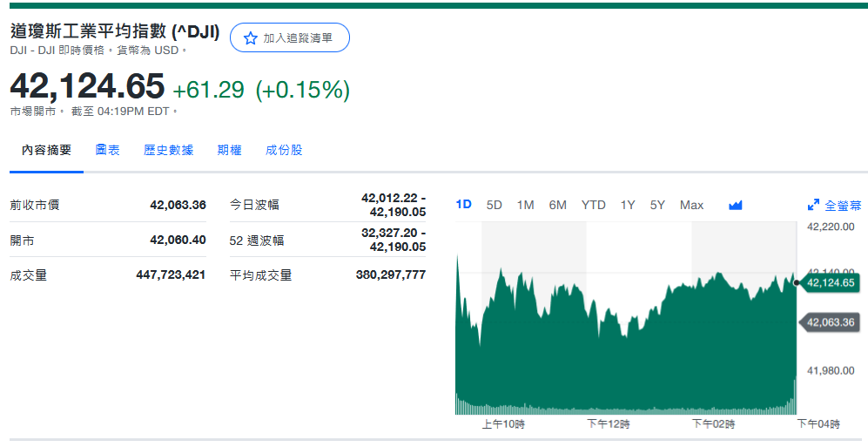This screenshot has width=868, height=447.
Task: Switch to the 圖表 tab
Action: click(108, 150)
